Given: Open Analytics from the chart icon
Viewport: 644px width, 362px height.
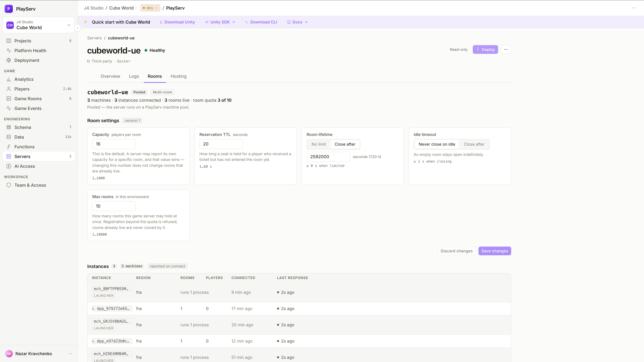Looking at the screenshot, I should coord(9,79).
